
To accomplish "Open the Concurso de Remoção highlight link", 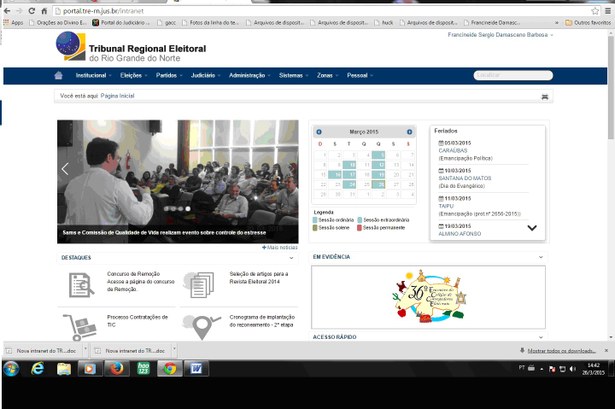I will pos(140,282).
